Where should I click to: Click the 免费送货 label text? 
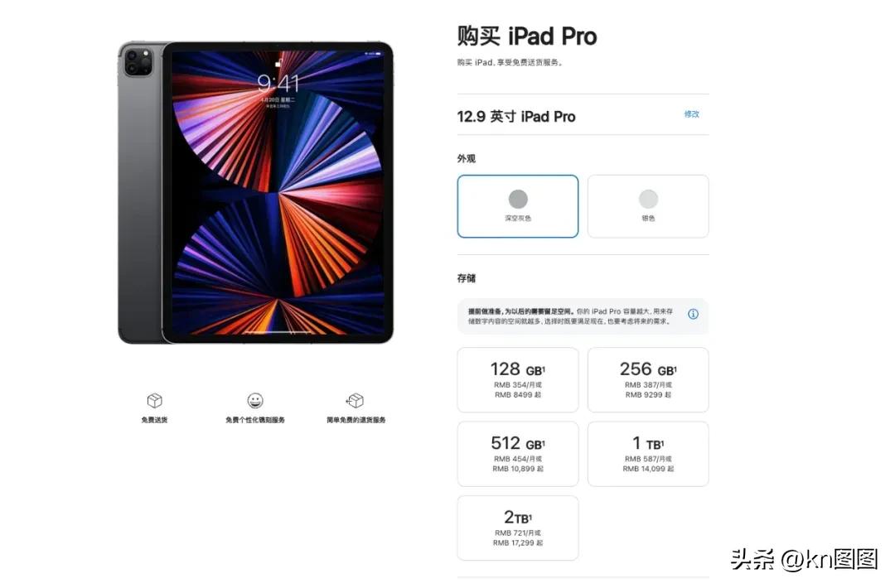[x=154, y=420]
